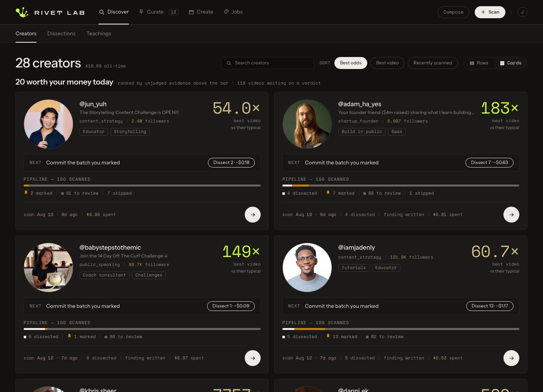Open the Jobs tab
The height and width of the screenshot is (392, 543).
click(233, 12)
